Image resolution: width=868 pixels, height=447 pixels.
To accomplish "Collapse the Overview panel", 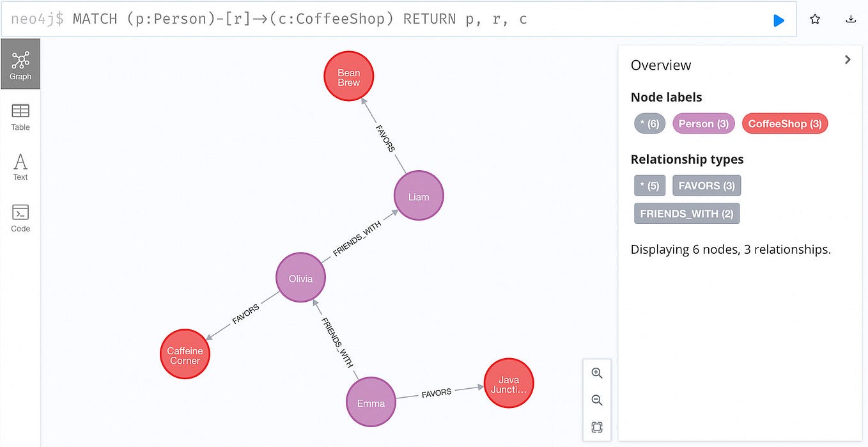I will point(848,59).
